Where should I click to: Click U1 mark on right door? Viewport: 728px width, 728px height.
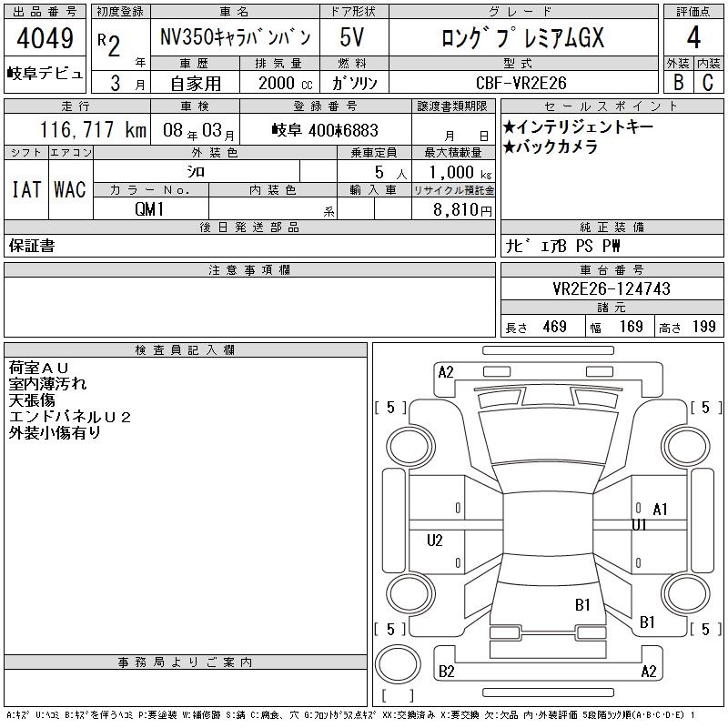click(639, 525)
